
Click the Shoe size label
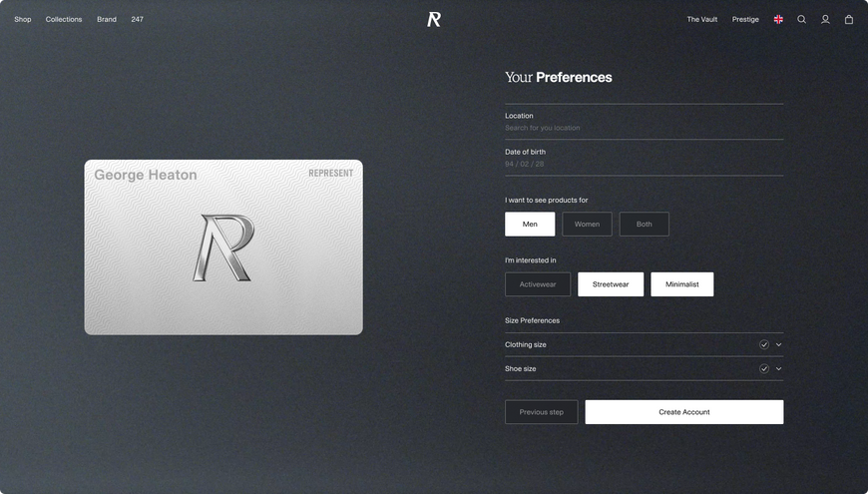(x=521, y=369)
